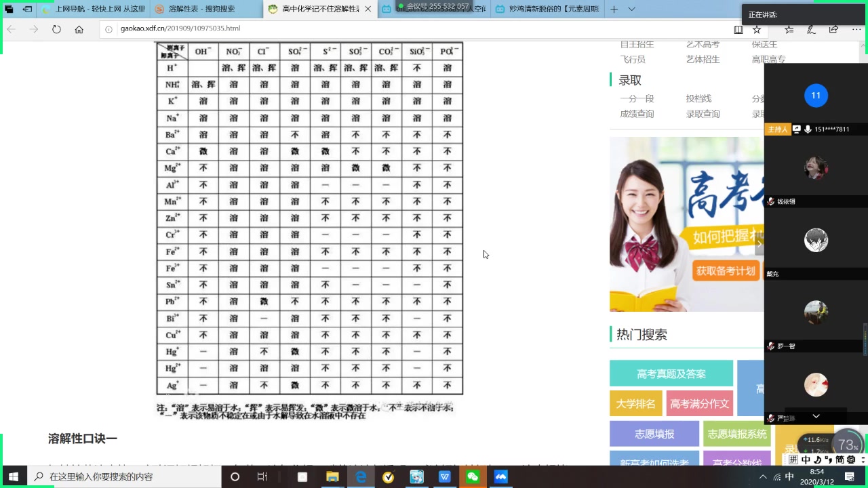The height and width of the screenshot is (488, 868).
Task: Open the 一分一段 link
Action: pyautogui.click(x=637, y=99)
